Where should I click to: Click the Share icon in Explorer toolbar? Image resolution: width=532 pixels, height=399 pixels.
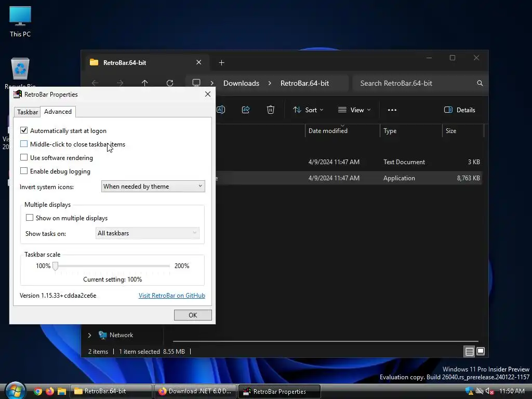coord(246,110)
